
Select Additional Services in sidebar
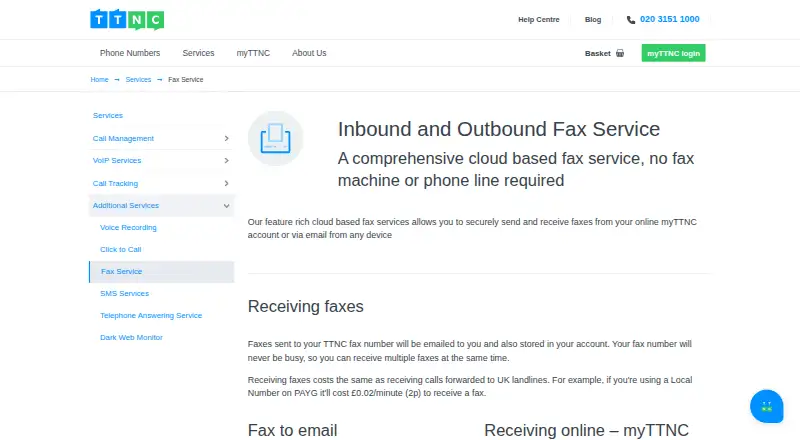coord(126,205)
